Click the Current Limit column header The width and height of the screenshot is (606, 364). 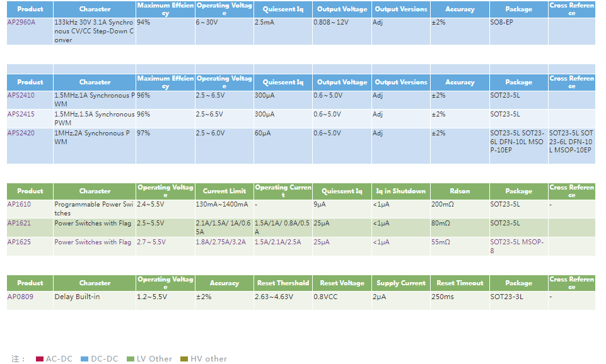coord(224,191)
